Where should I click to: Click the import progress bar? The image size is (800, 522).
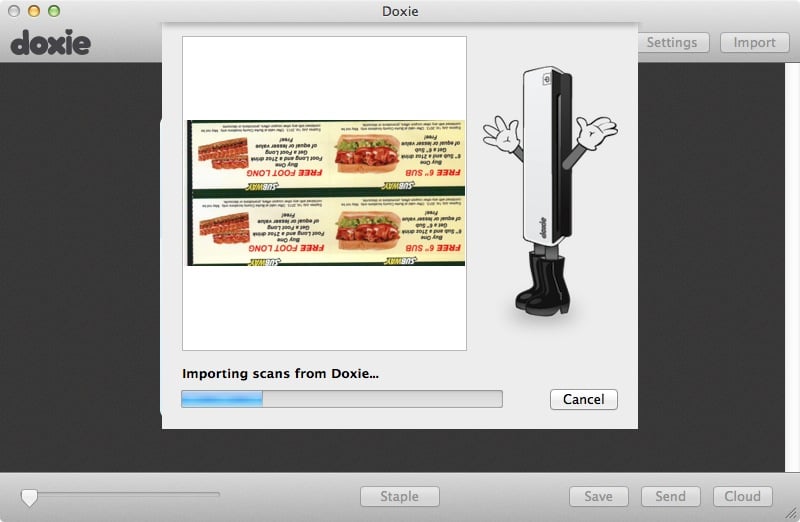(x=342, y=399)
